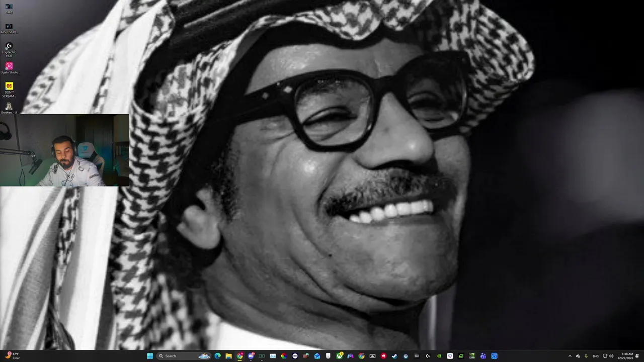Open Discord from the taskbar

point(251,356)
